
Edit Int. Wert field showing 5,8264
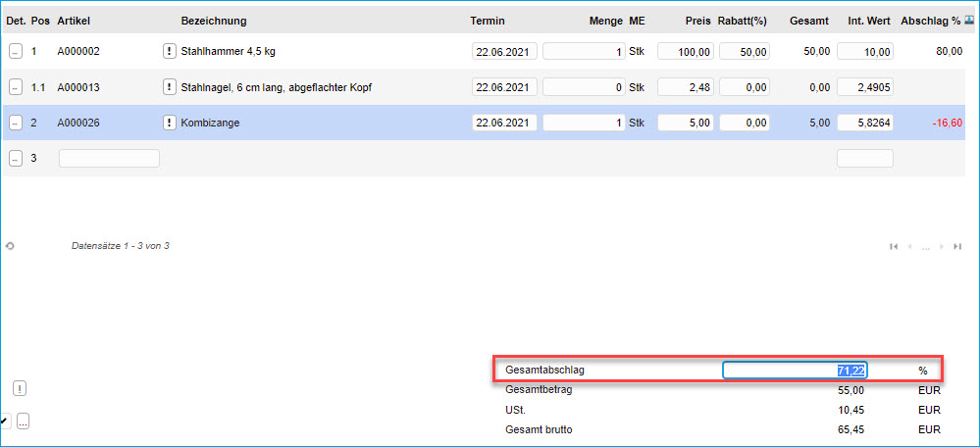(x=865, y=123)
